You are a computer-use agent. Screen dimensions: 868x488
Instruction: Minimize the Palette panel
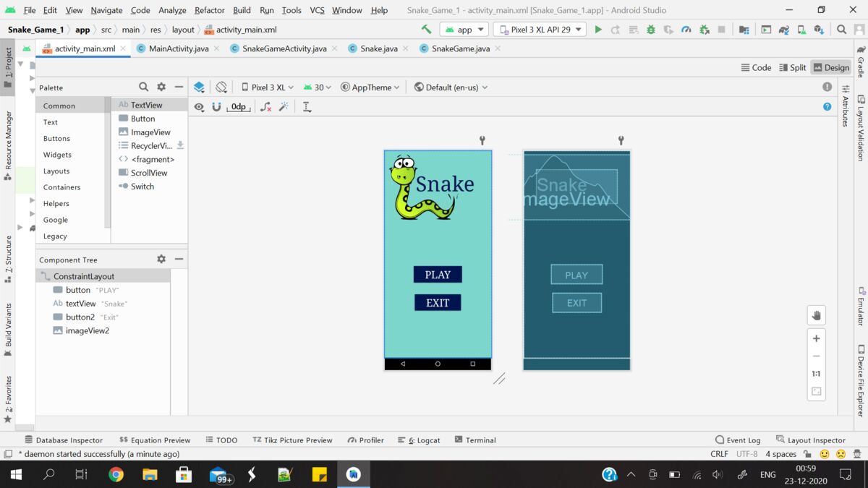pyautogui.click(x=179, y=87)
